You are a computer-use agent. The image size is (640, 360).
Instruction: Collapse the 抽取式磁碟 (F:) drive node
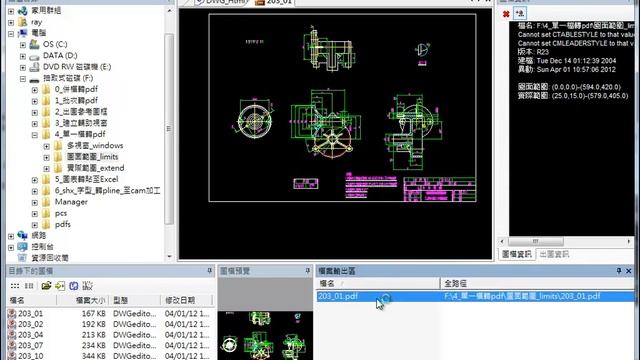pyautogui.click(x=23, y=78)
